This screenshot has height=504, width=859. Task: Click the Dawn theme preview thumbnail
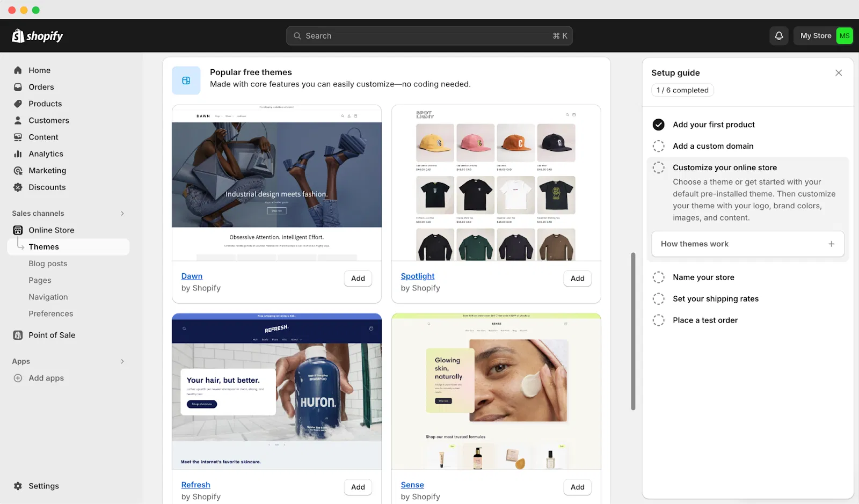[x=276, y=183]
